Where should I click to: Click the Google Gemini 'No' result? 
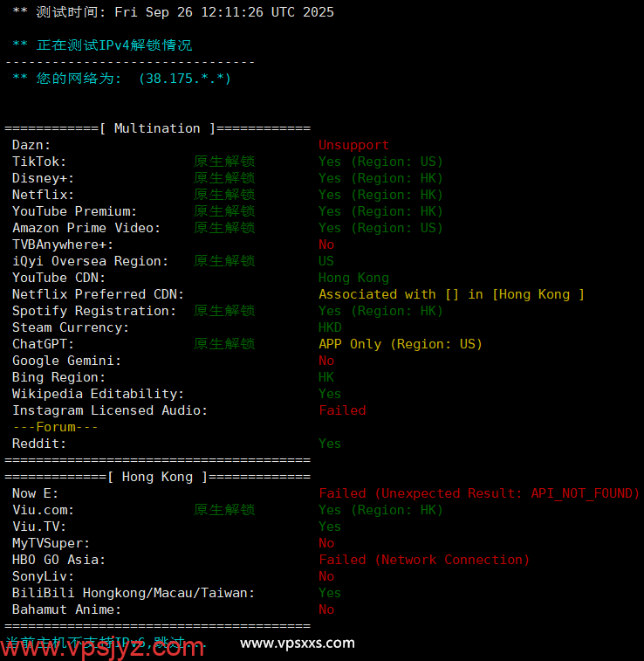[x=326, y=361]
